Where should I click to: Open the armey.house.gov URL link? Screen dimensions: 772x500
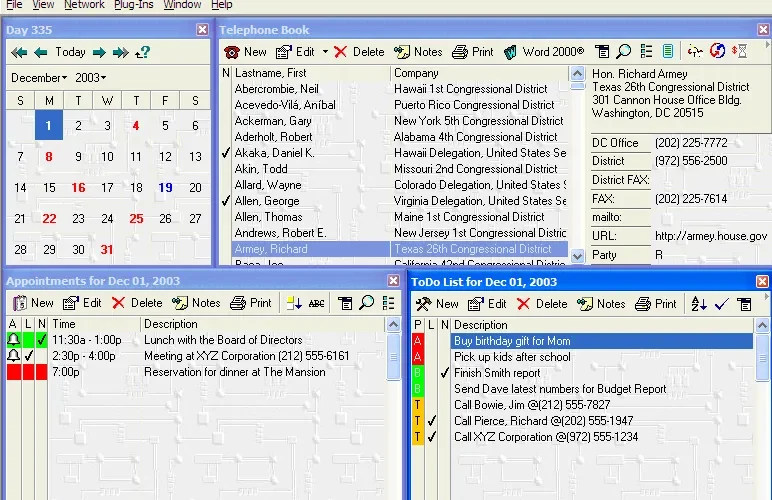(710, 236)
